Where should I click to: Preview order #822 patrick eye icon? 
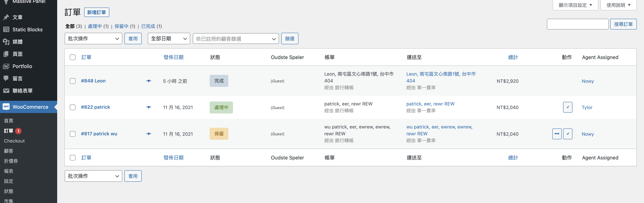(x=149, y=107)
